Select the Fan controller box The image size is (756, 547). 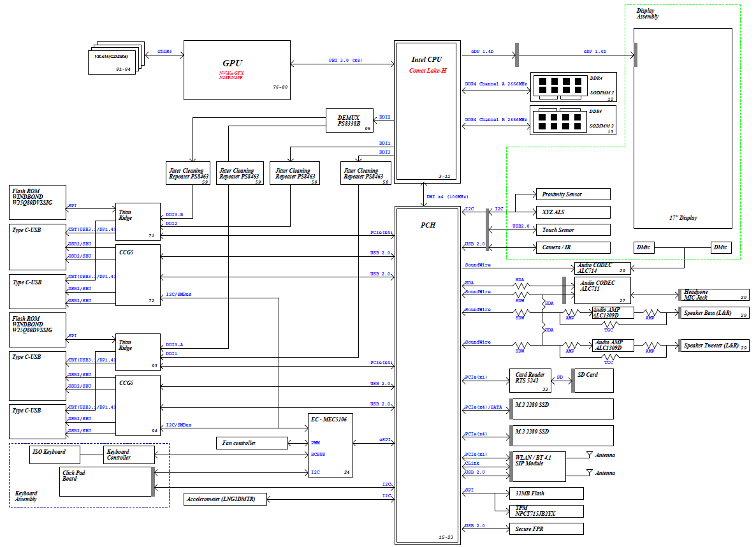252,442
